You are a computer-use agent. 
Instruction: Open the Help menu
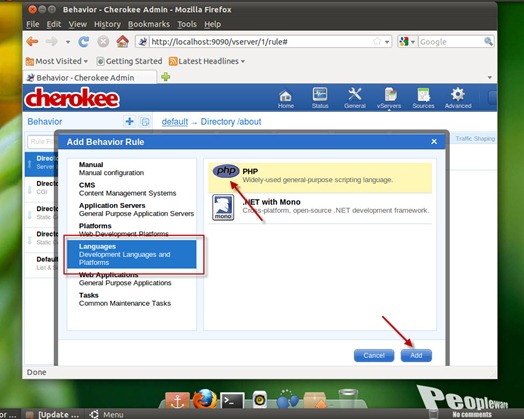tap(213, 24)
